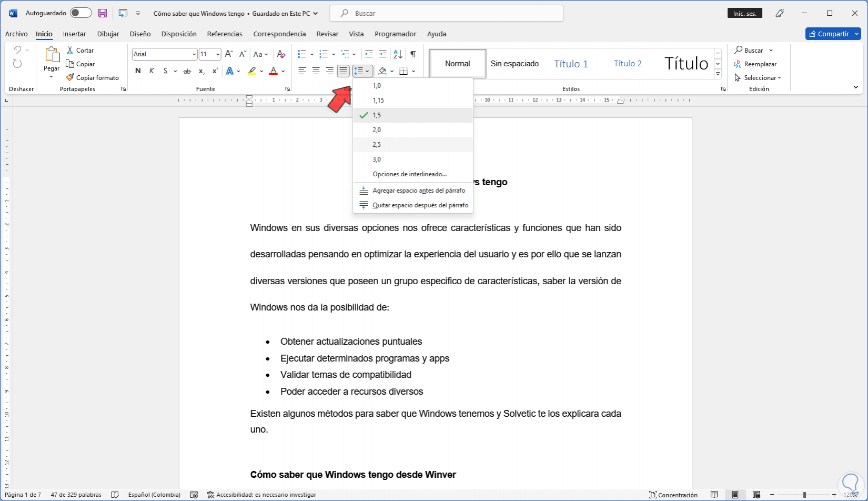Click the Copiar formato paintbrush
The width and height of the screenshot is (868, 501).
(70, 77)
